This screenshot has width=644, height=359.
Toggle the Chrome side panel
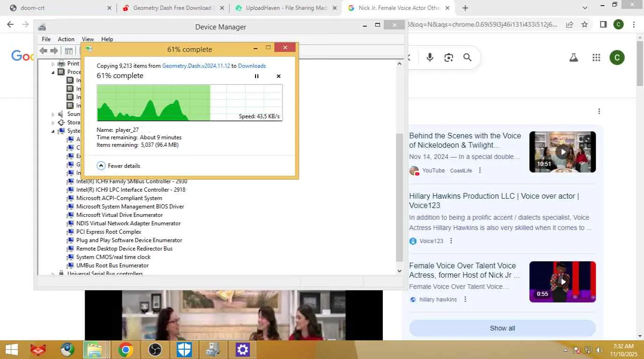(603, 24)
